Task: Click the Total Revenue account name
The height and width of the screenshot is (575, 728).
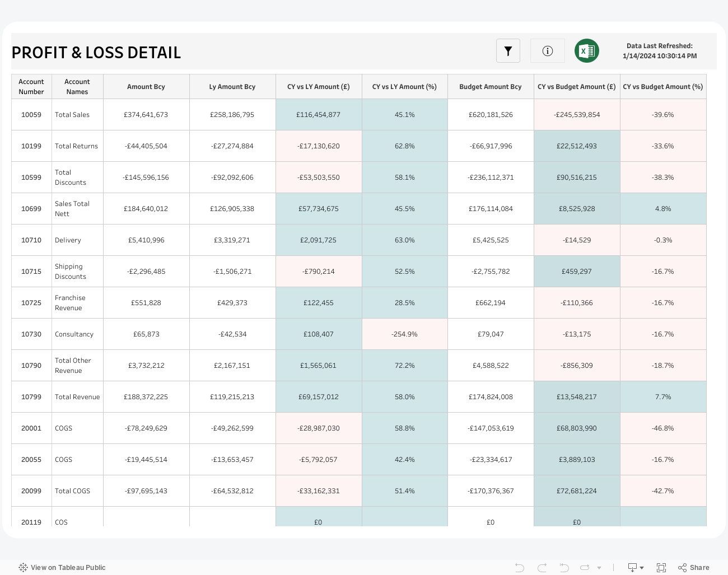Action: (x=77, y=397)
